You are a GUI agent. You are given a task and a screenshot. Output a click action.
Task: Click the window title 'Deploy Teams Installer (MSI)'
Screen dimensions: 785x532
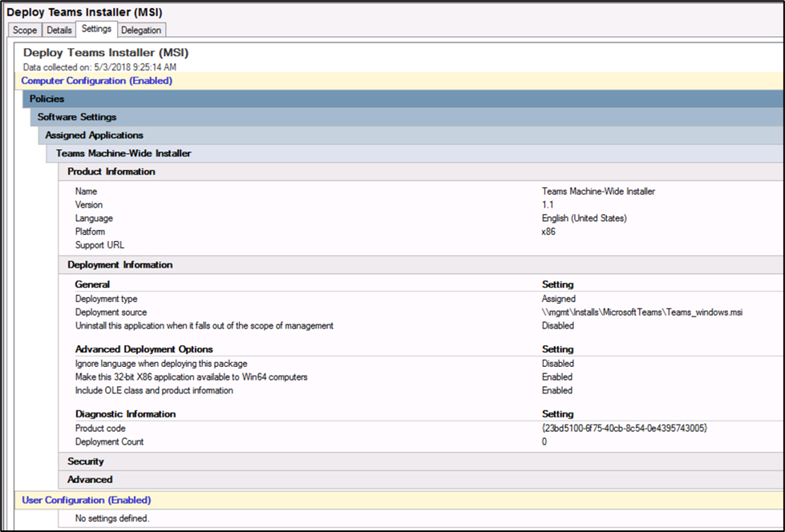(84, 12)
